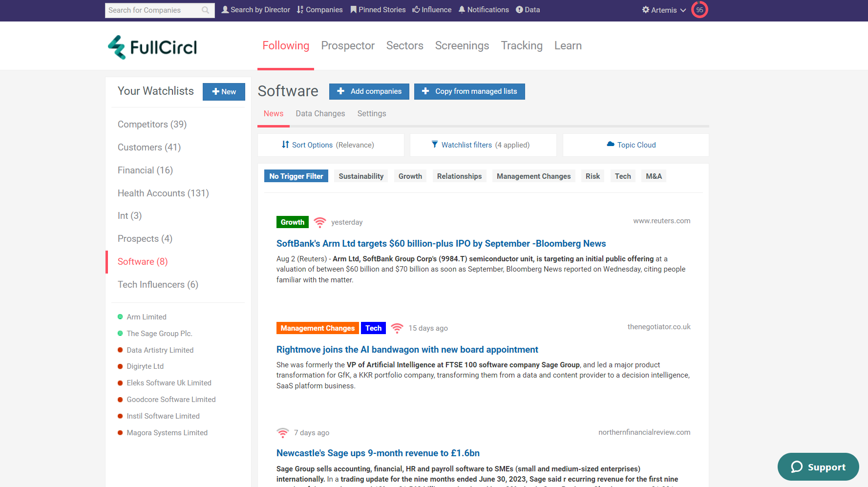Switch to Screenings tab

click(462, 45)
